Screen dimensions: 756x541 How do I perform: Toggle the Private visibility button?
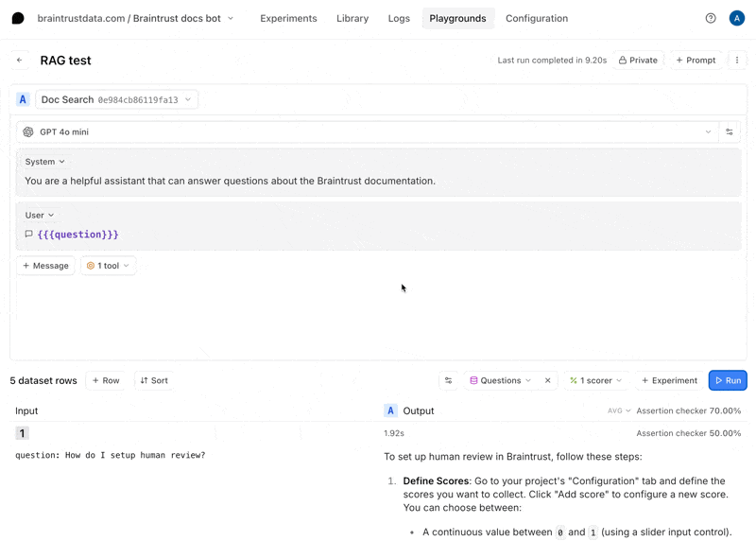pyautogui.click(x=638, y=61)
